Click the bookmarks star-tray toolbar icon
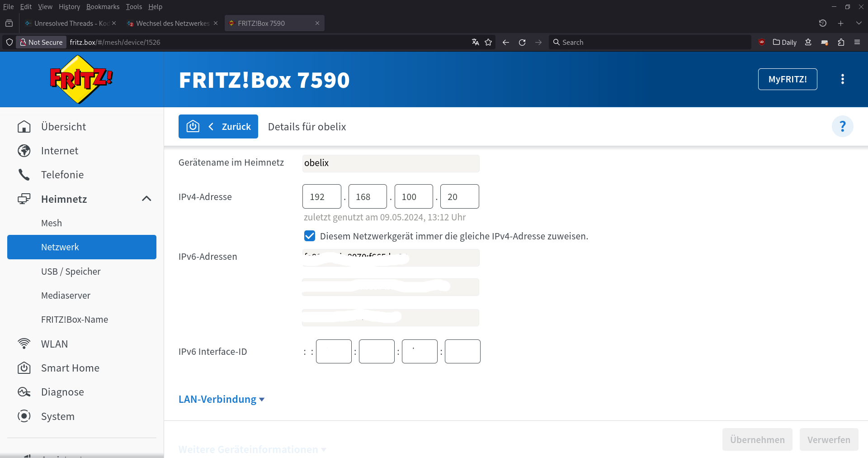868x458 pixels. 808,42
